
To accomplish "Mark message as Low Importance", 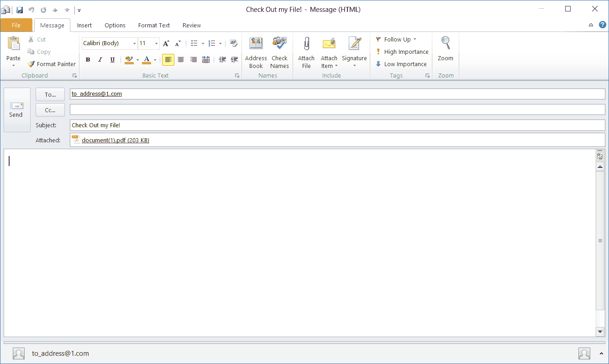I will [401, 64].
